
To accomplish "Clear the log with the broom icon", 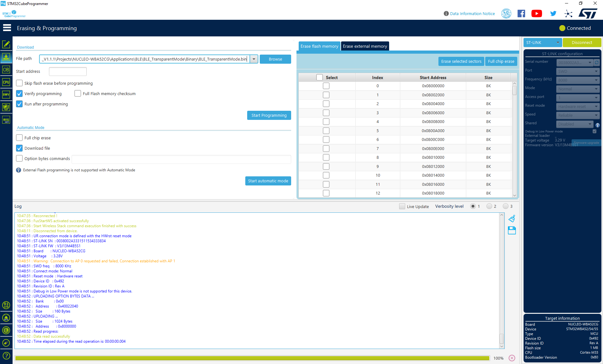I will [x=512, y=219].
